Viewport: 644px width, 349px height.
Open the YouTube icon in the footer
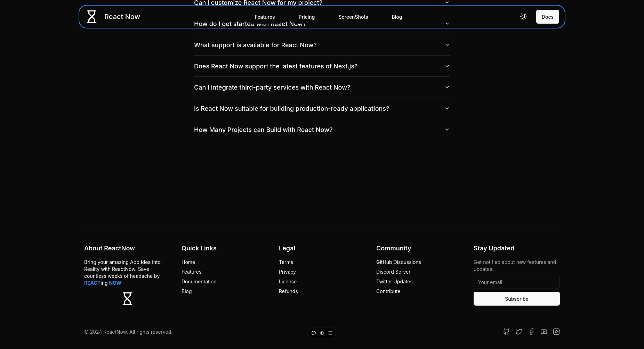tap(544, 332)
